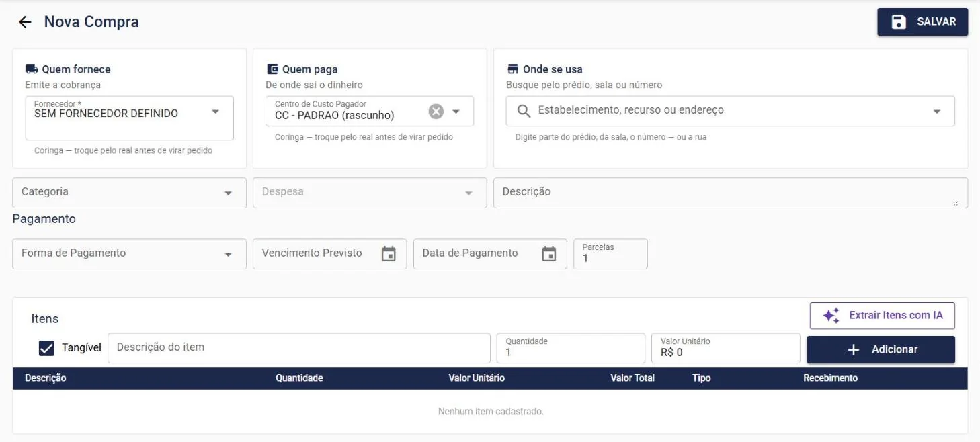Click the Quantidade column header in items table

[x=299, y=378]
